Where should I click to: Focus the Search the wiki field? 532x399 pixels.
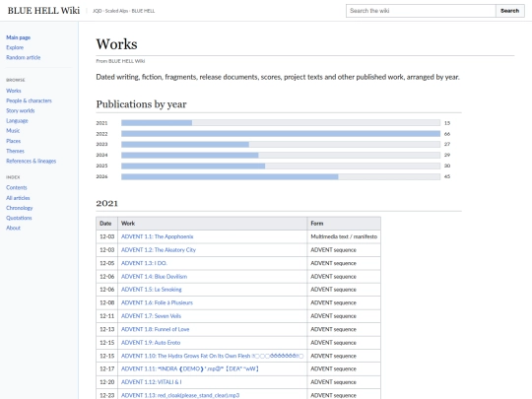pos(421,11)
